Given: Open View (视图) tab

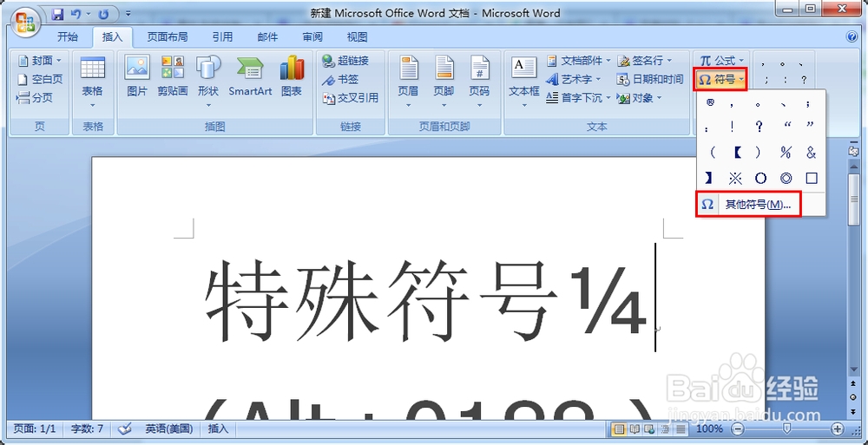Looking at the screenshot, I should 357,37.
